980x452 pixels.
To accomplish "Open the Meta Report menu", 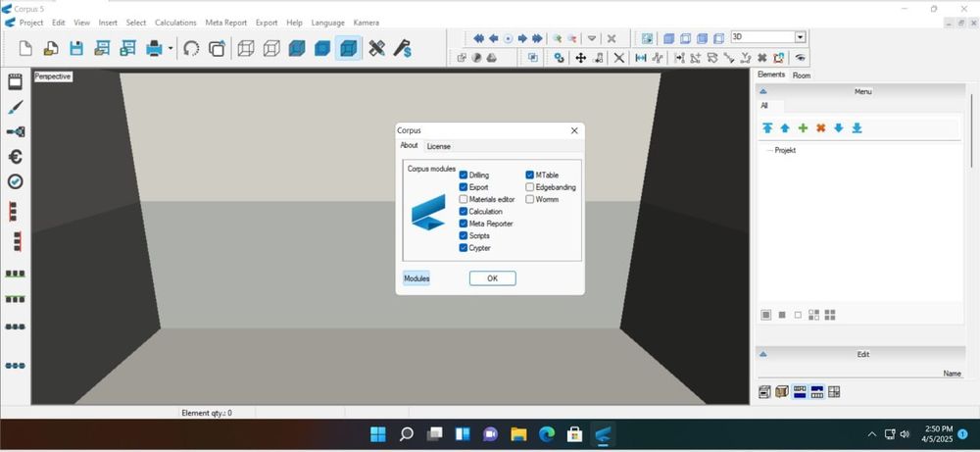I will coord(226,23).
